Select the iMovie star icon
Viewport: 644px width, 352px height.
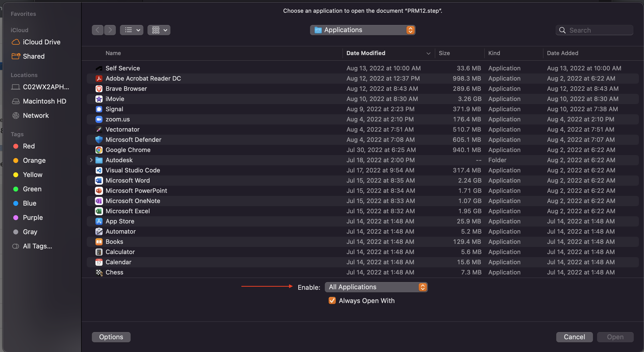point(99,99)
